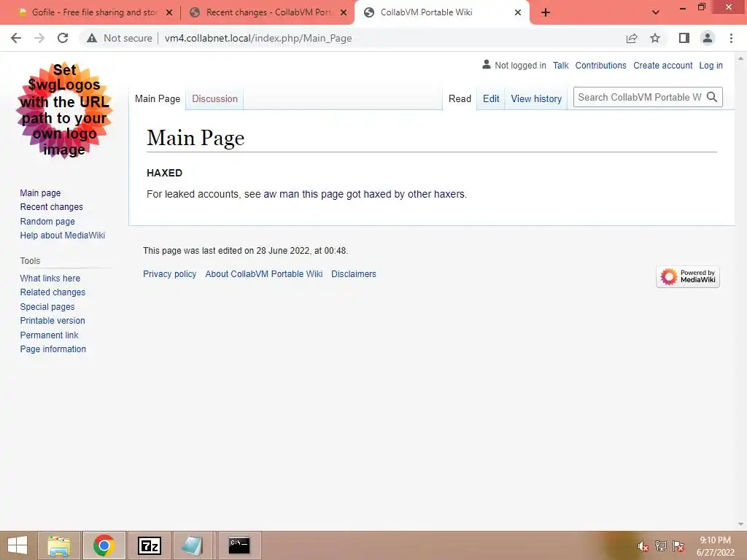Click the muted volume tray icon
Image resolution: width=747 pixels, height=560 pixels.
coord(643,546)
